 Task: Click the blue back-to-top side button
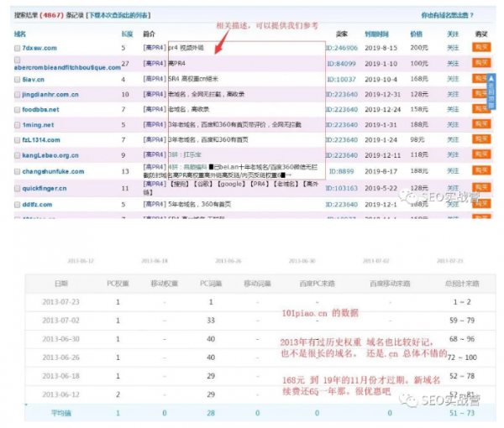tap(491, 91)
